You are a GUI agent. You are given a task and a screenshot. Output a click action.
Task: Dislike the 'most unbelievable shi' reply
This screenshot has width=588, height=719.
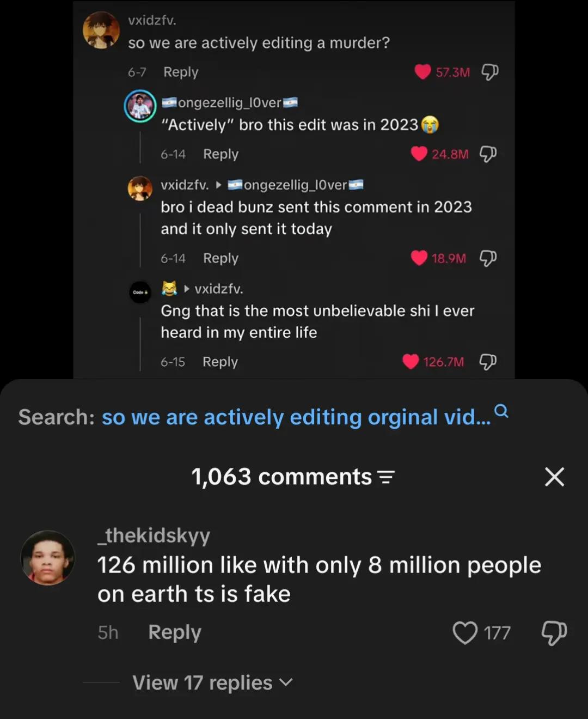pyautogui.click(x=488, y=362)
